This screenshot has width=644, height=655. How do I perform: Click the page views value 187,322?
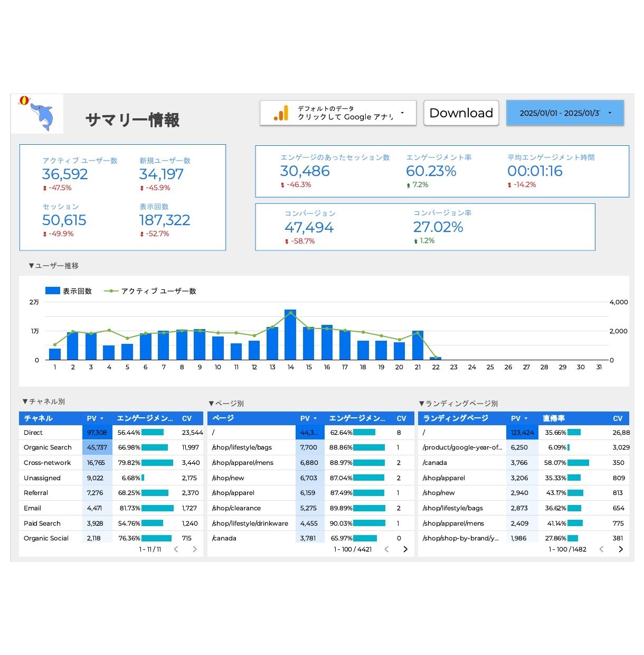(x=165, y=220)
